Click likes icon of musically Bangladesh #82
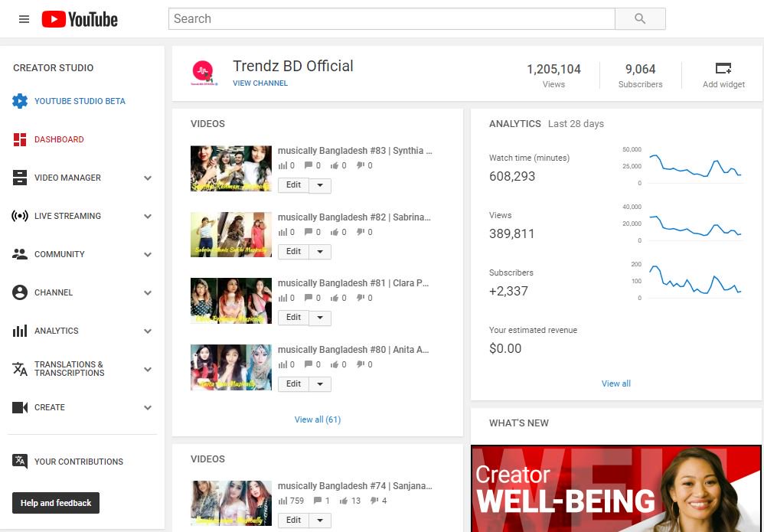Image resolution: width=764 pixels, height=532 pixels. pos(335,233)
